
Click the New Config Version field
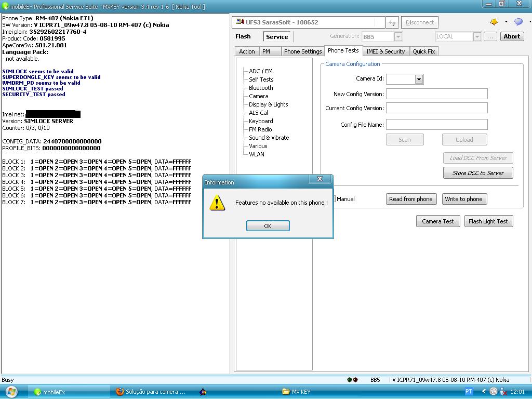[x=436, y=94]
